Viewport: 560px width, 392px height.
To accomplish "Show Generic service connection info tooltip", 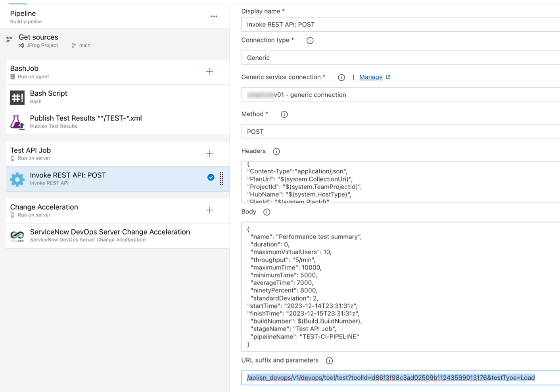I will click(x=341, y=78).
